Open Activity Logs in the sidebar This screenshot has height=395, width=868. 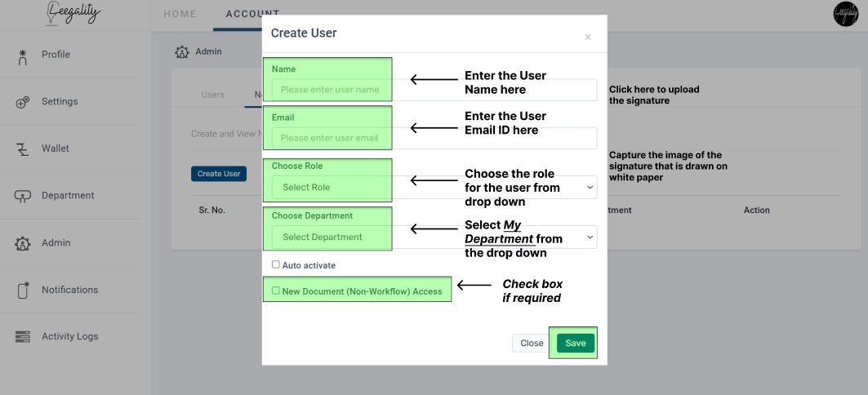pos(69,336)
